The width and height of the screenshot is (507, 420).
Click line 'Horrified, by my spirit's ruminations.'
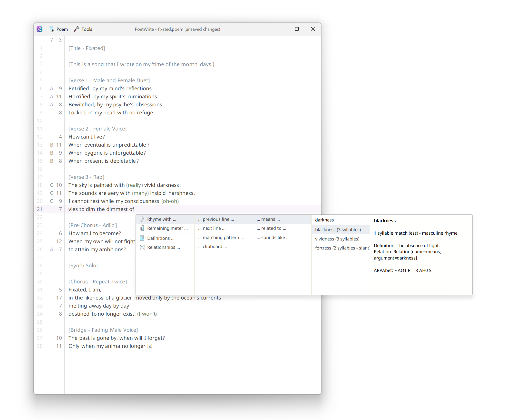click(114, 97)
